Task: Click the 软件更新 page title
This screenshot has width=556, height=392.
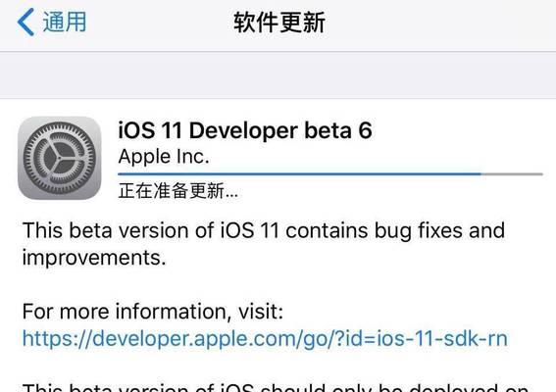Action: [x=279, y=22]
